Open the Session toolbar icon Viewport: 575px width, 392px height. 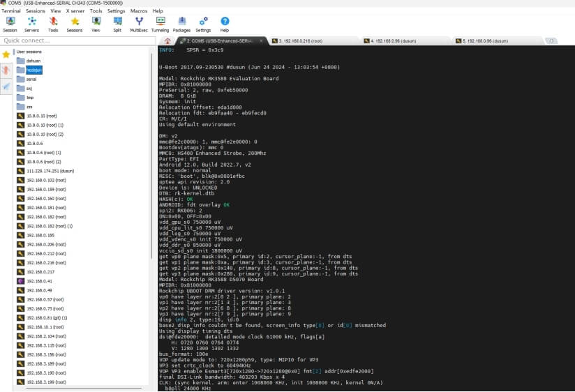[10, 24]
